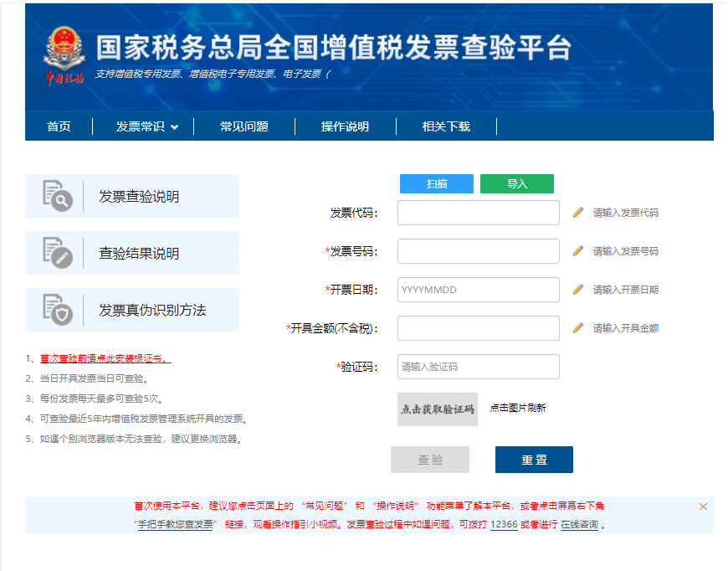Click the grey 查验 button
The width and height of the screenshot is (728, 571).
(x=430, y=460)
